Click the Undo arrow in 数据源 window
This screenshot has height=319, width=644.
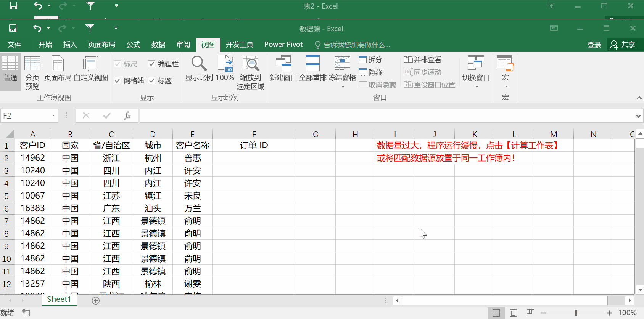37,28
